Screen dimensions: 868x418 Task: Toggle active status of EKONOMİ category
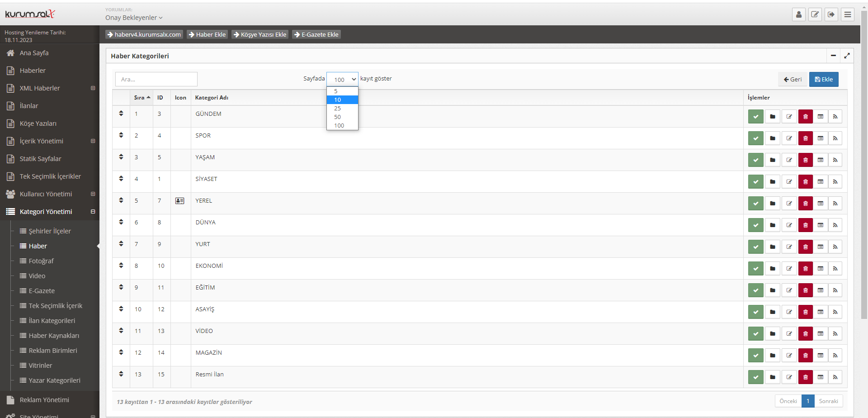click(756, 269)
